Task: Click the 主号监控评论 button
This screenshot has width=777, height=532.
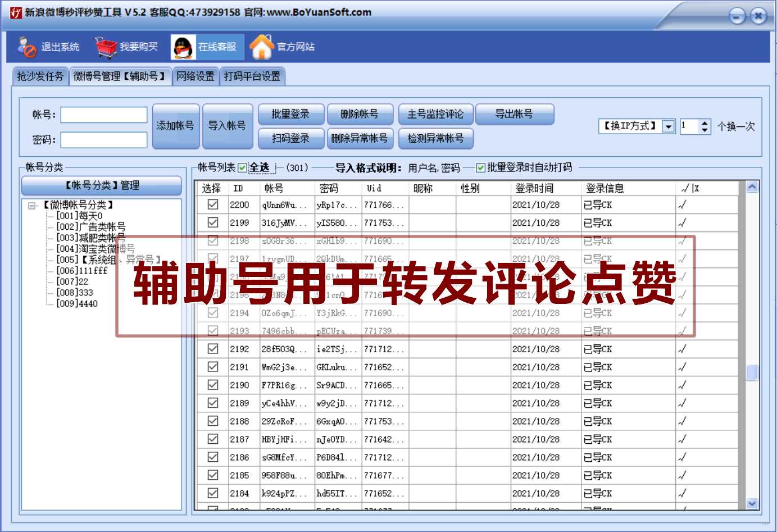Action: coord(436,115)
